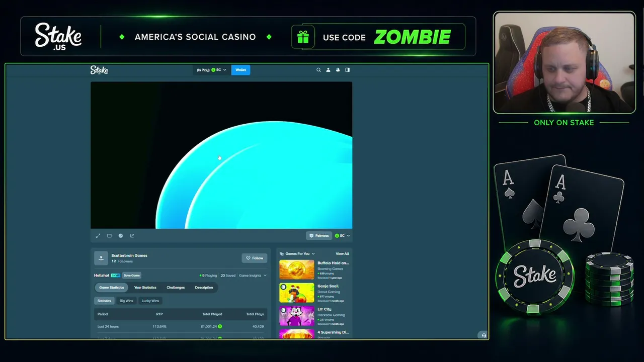Expand the SC currency selector below the game
The height and width of the screenshot is (362, 644).
pyautogui.click(x=342, y=235)
